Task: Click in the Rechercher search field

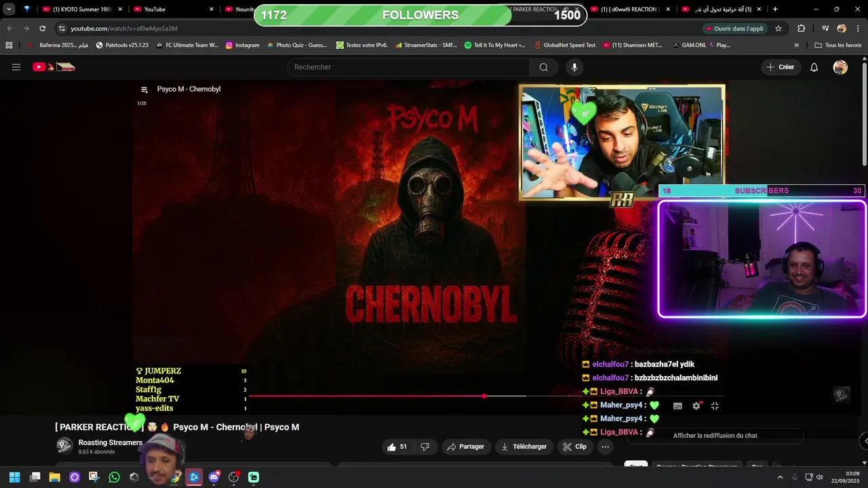Action: pos(409,67)
